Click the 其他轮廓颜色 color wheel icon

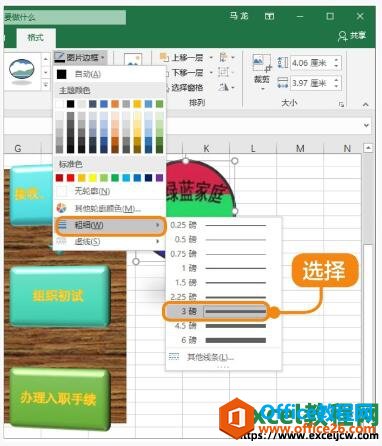point(61,208)
